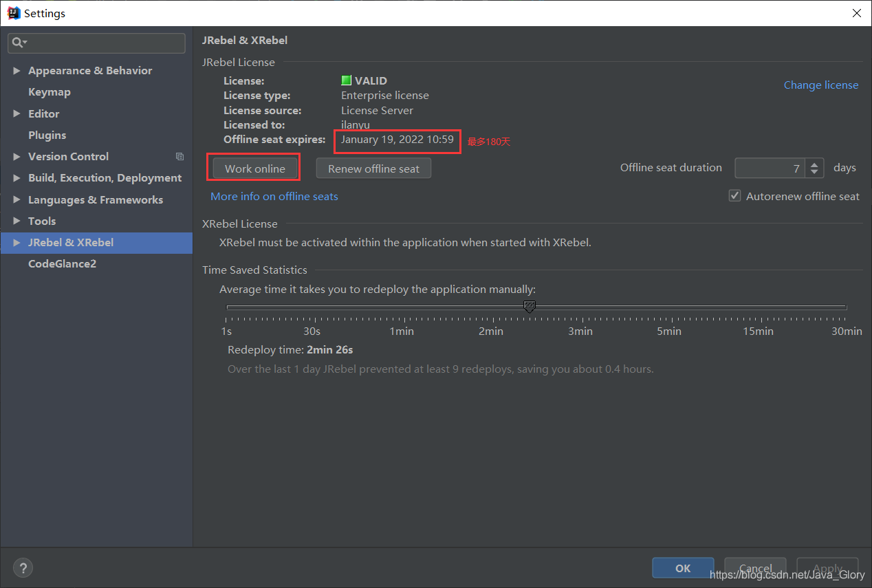Open the help question mark button
Screen dimensions: 872x588
pyautogui.click(x=23, y=568)
